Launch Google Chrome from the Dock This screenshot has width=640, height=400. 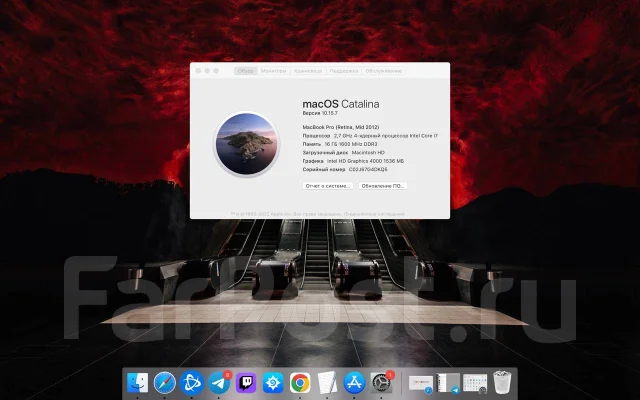click(x=300, y=383)
